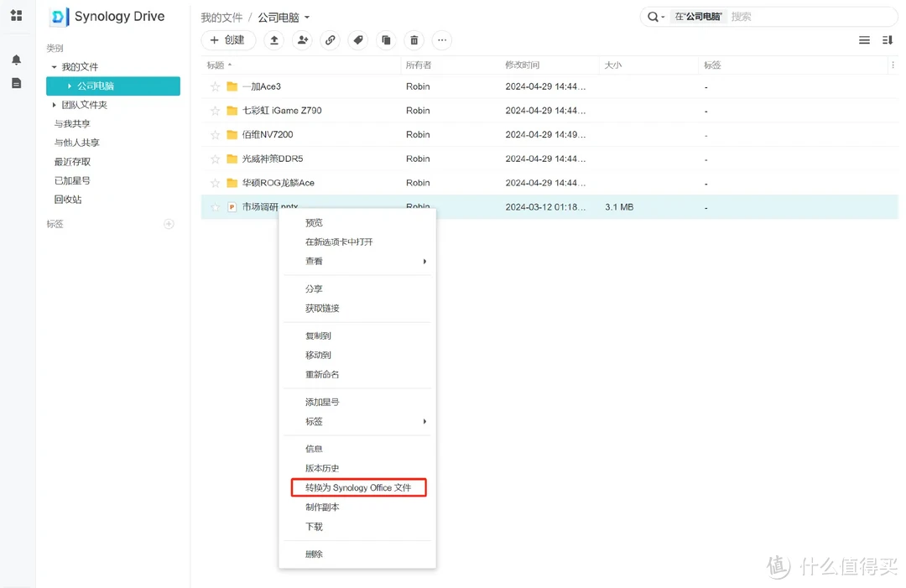Choose 版本历史 from the context menu
Screen dimensions: 906x588
[322, 468]
